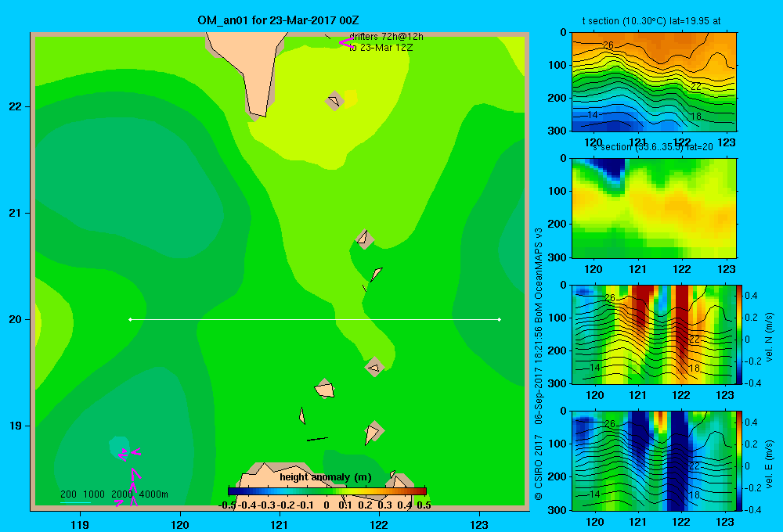Click the northward velocity section panel
This screenshot has width=783, height=532.
[x=654, y=334]
